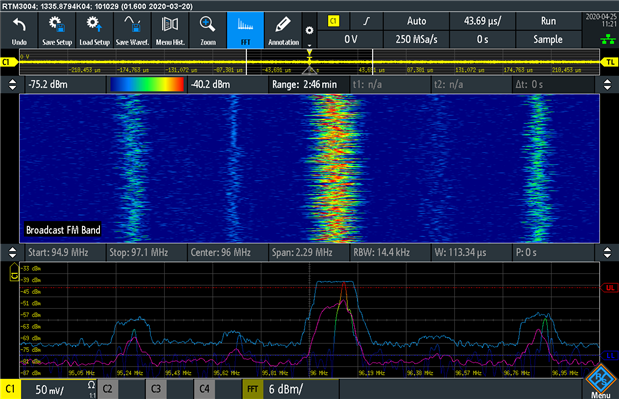Toggle channel C2 on
The width and height of the screenshot is (619, 399).
(107, 389)
